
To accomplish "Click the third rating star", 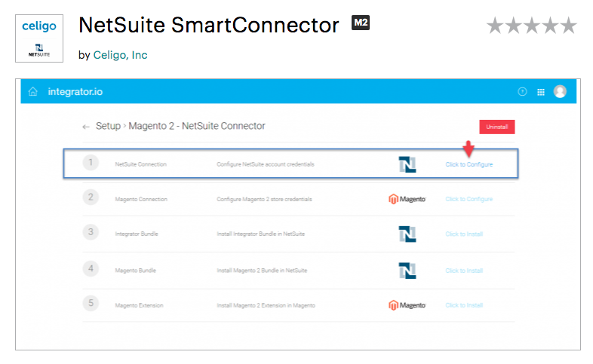I will click(x=532, y=26).
